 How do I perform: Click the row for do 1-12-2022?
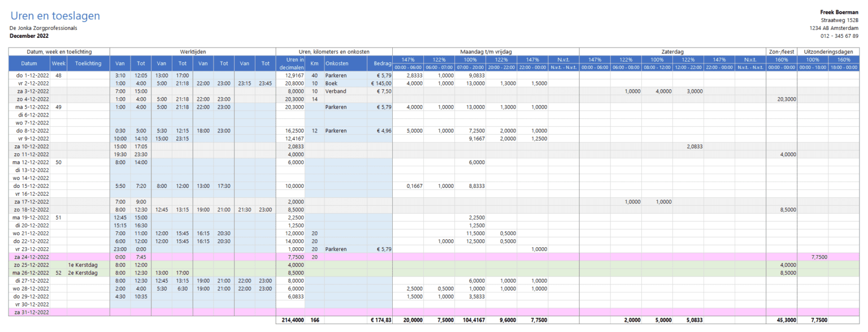click(x=31, y=75)
